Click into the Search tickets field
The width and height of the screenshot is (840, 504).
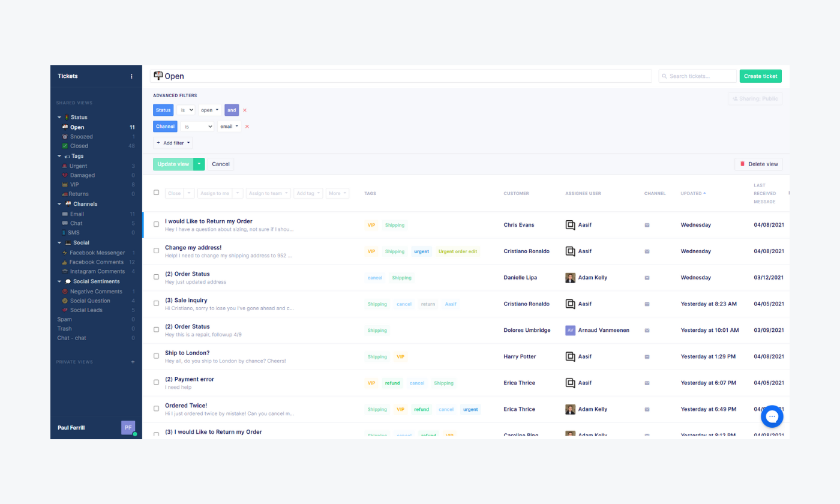(x=699, y=76)
